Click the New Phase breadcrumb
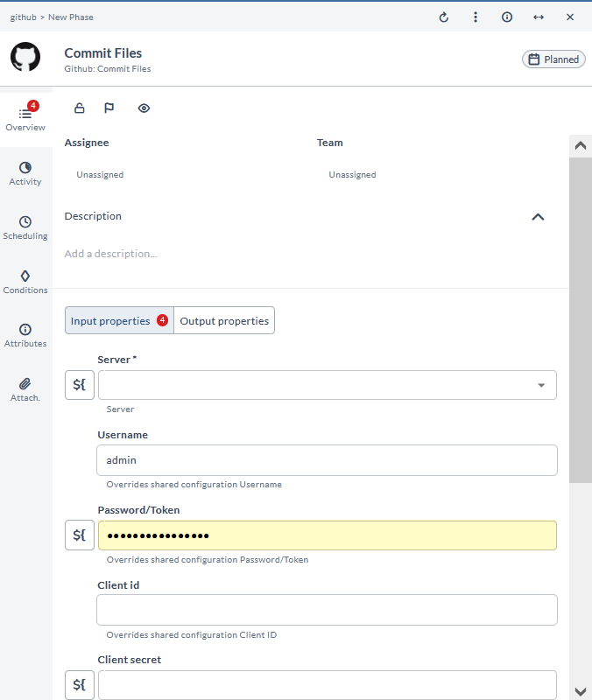 click(x=71, y=17)
